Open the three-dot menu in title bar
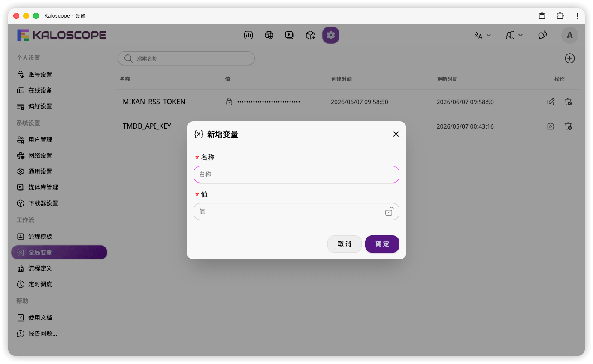 click(578, 16)
